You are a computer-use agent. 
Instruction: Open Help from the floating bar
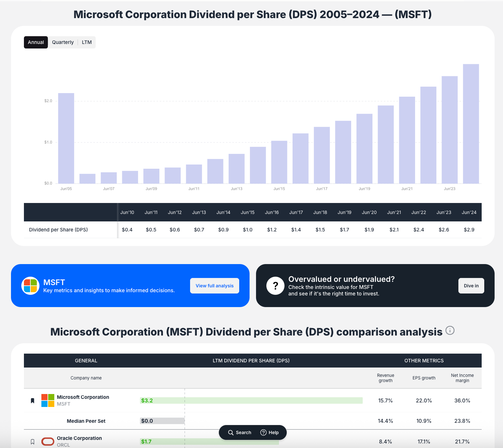click(270, 432)
